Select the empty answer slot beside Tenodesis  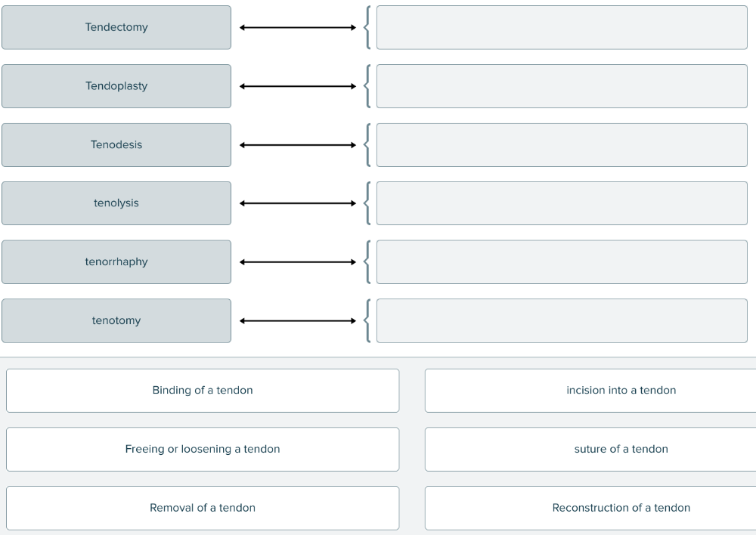(562, 145)
